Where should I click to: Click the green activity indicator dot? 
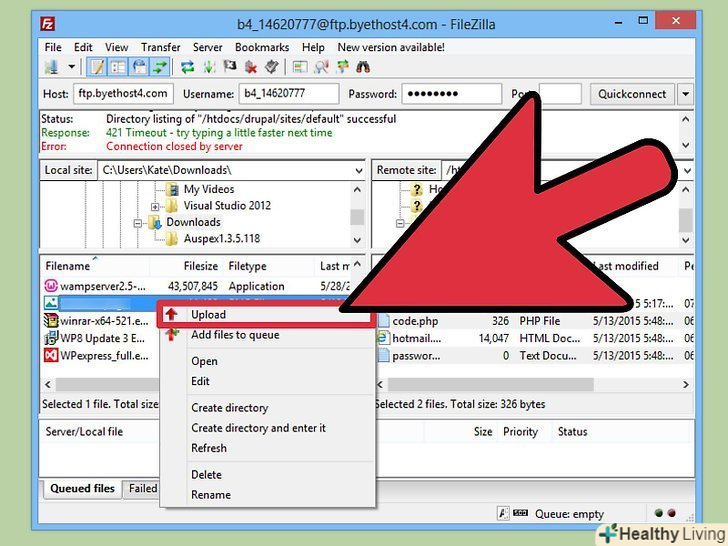[x=658, y=513]
